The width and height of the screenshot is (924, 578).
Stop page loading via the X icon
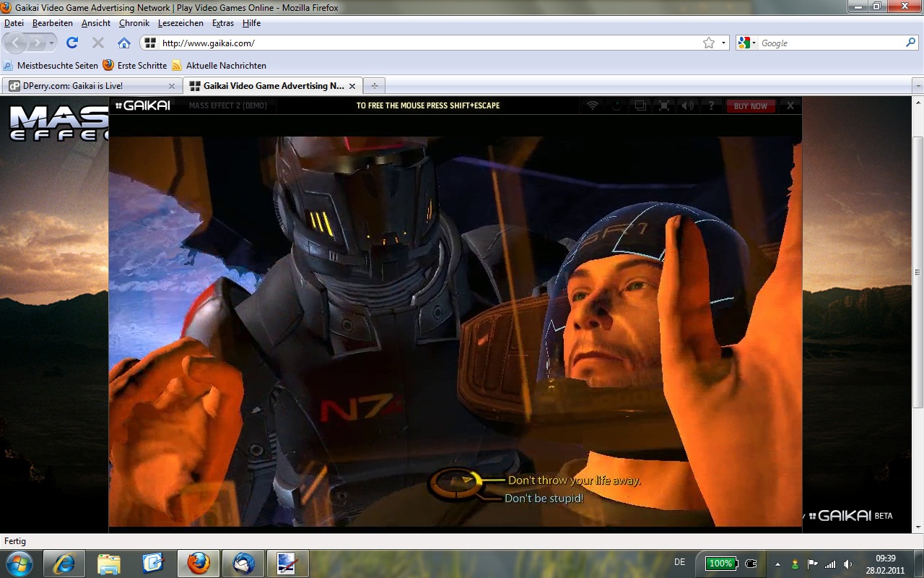coord(97,43)
